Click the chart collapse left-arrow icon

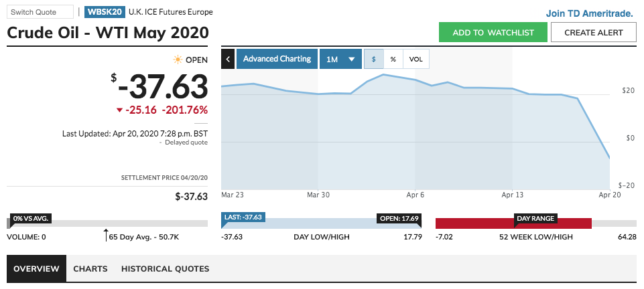tap(228, 59)
